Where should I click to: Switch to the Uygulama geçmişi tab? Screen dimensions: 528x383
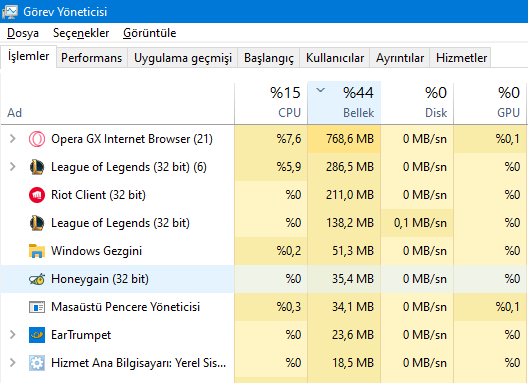[183, 58]
